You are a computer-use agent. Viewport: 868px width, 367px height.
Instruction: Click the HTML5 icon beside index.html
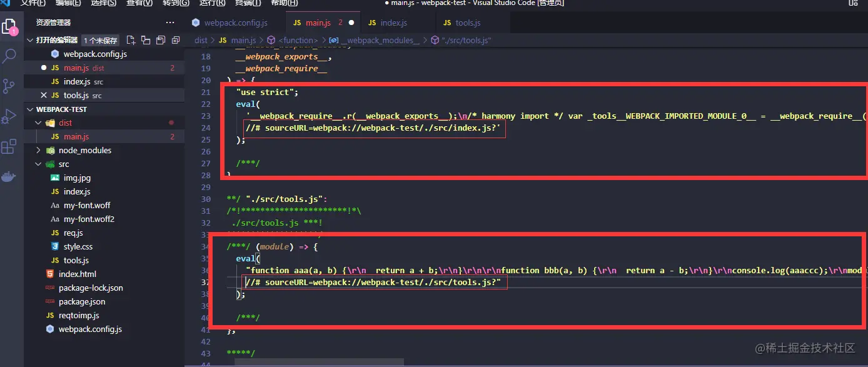click(50, 274)
